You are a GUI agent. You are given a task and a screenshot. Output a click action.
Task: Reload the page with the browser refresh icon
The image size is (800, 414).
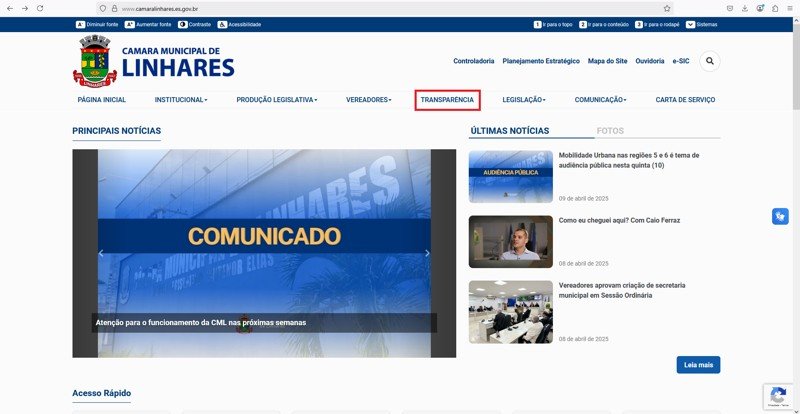point(39,8)
